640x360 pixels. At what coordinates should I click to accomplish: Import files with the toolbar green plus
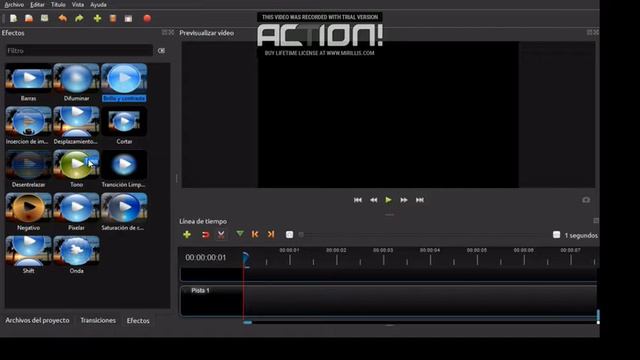[97, 18]
